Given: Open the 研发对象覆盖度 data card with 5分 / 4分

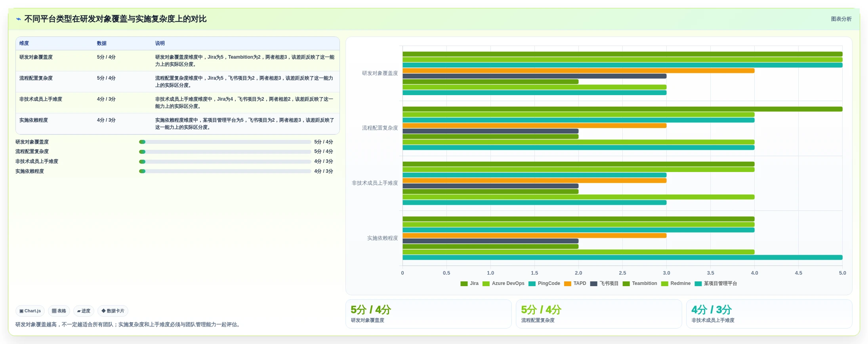Looking at the screenshot, I should point(429,314).
